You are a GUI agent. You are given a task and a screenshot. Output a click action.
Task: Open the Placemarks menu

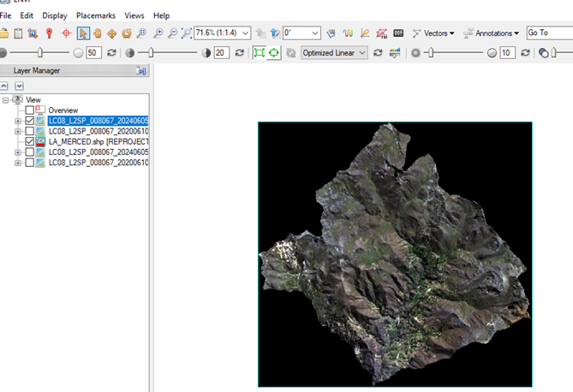(96, 15)
